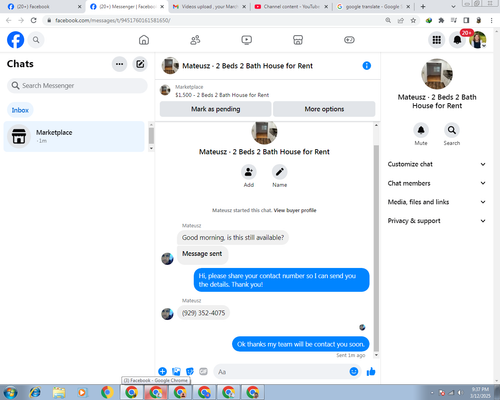This screenshot has width=500, height=400.
Task: Click the phone number message (929) 352-4075
Action: tap(203, 313)
